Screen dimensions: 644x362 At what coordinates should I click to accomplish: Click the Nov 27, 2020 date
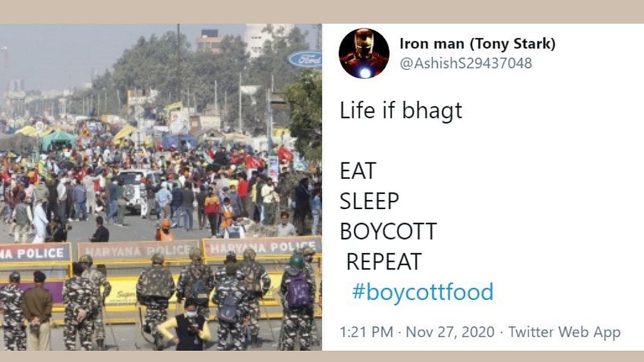450,332
